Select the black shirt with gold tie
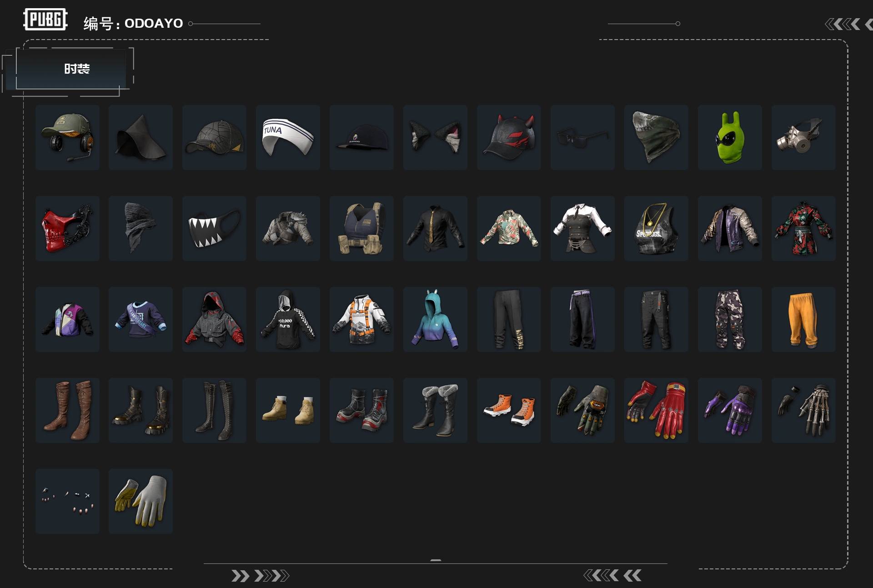The image size is (873, 588). click(x=436, y=228)
